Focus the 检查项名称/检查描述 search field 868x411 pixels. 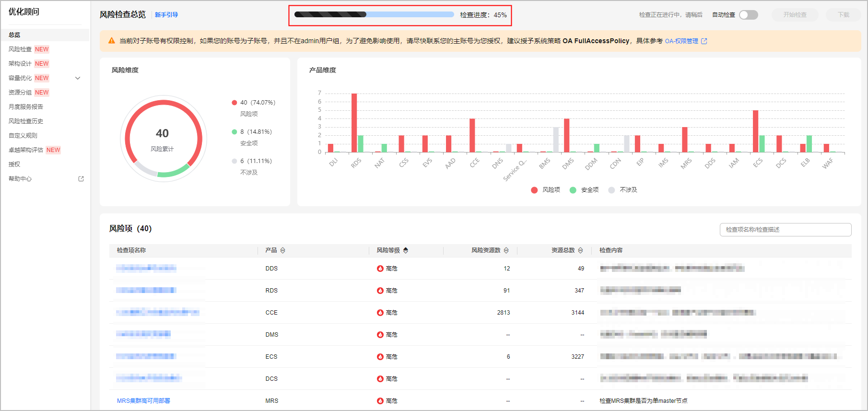tap(785, 230)
